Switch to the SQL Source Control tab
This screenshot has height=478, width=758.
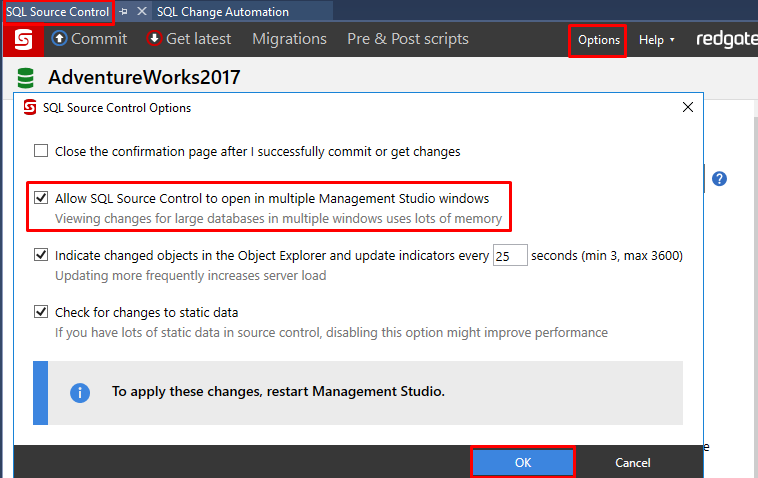[58, 12]
